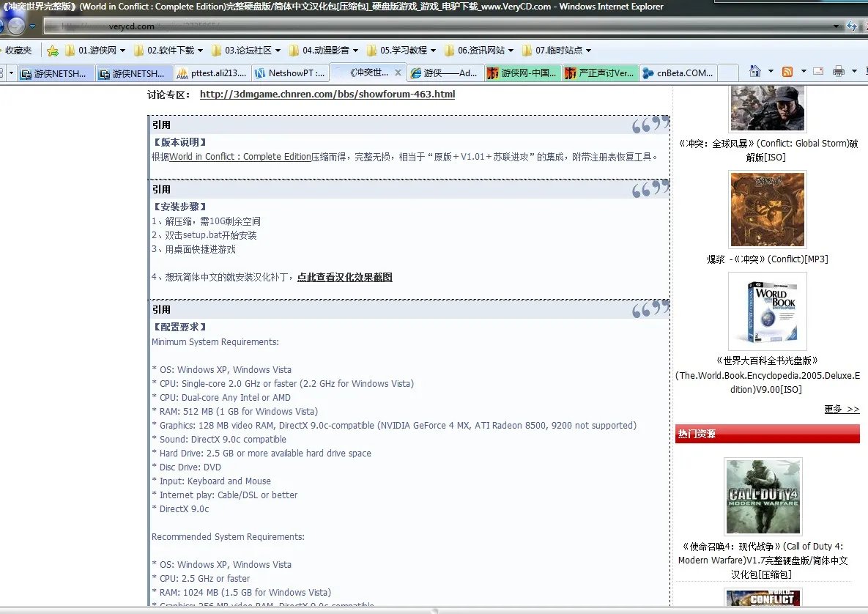Click the NetshowPT tab favicon
Screen dimensions: 868x614
(x=260, y=73)
